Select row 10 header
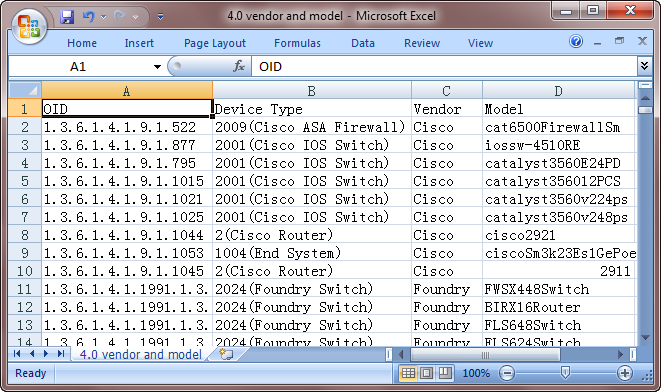Viewport: 661px width, 392px height. [25, 271]
